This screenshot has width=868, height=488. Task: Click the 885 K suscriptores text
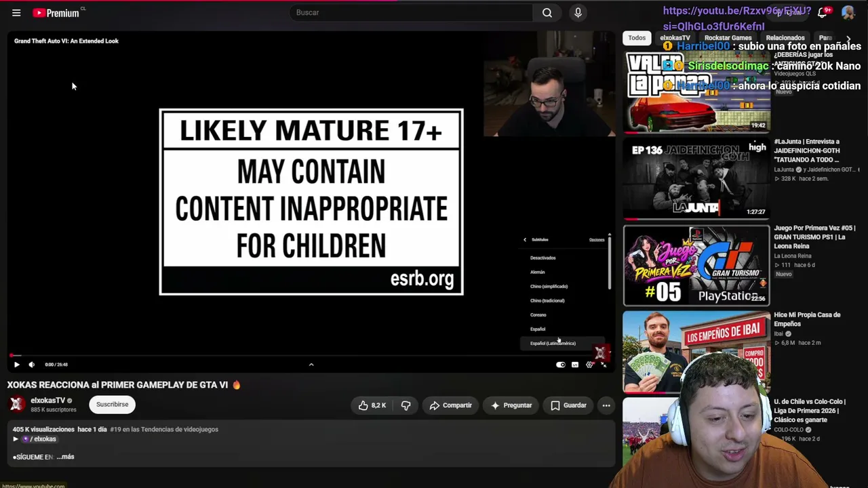(54, 410)
